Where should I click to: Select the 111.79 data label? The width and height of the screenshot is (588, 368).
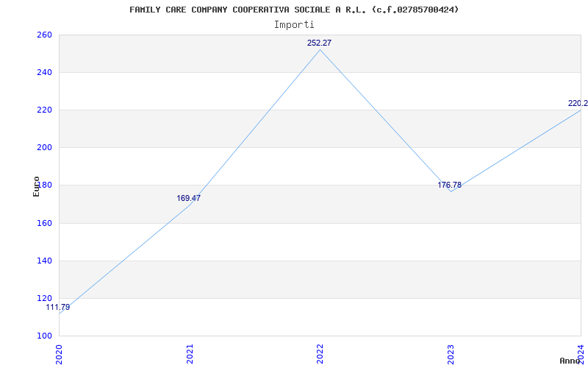[x=58, y=308]
